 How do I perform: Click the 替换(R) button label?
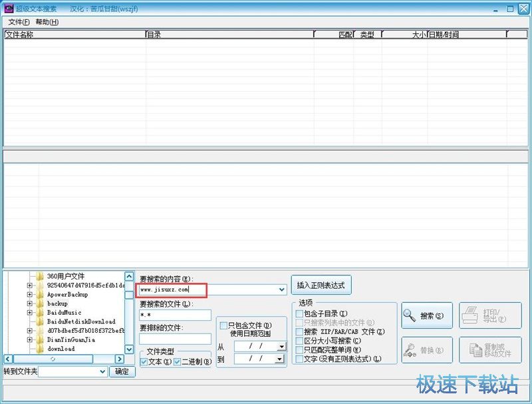(x=431, y=350)
